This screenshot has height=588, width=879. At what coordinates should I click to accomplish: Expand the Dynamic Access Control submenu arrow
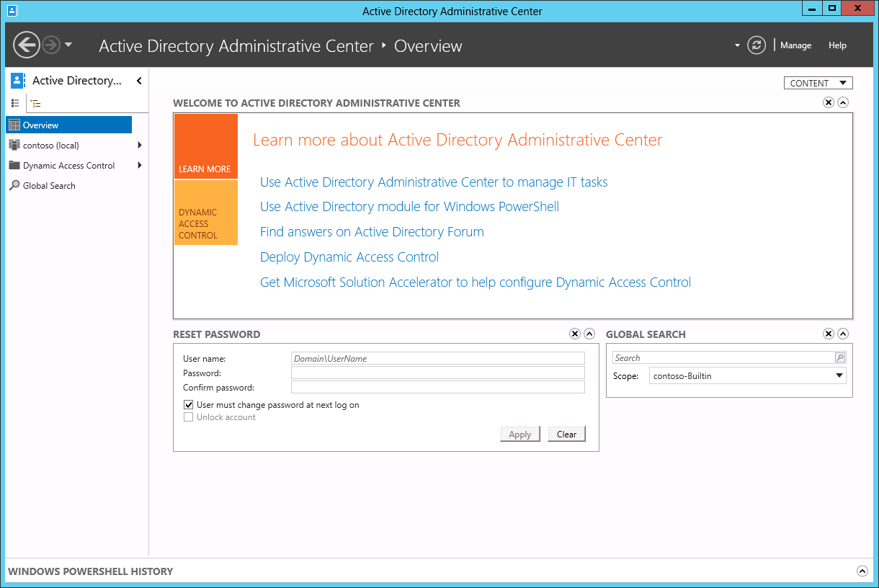139,166
